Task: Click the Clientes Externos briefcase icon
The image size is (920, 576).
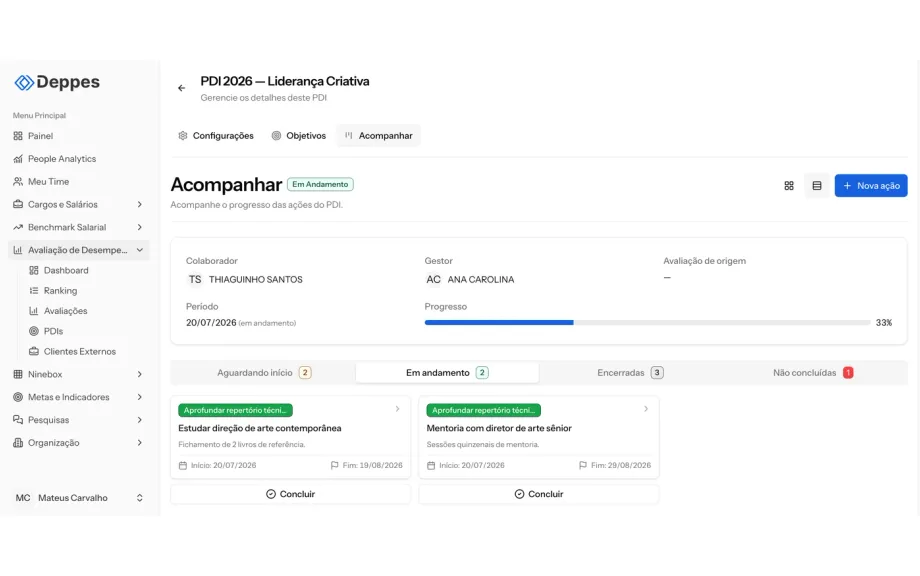Action: point(34,352)
